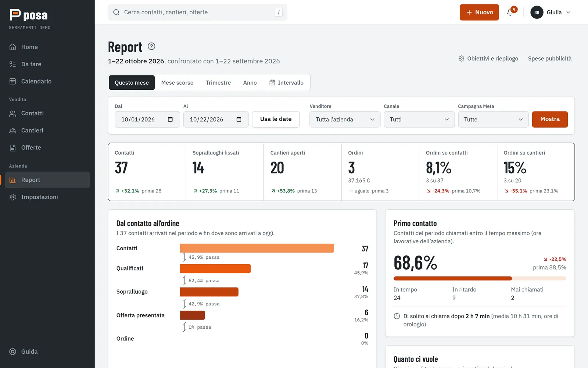Viewport: 588px width, 368px height.
Task: Click the Report help question-mark icon
Action: [x=151, y=46]
